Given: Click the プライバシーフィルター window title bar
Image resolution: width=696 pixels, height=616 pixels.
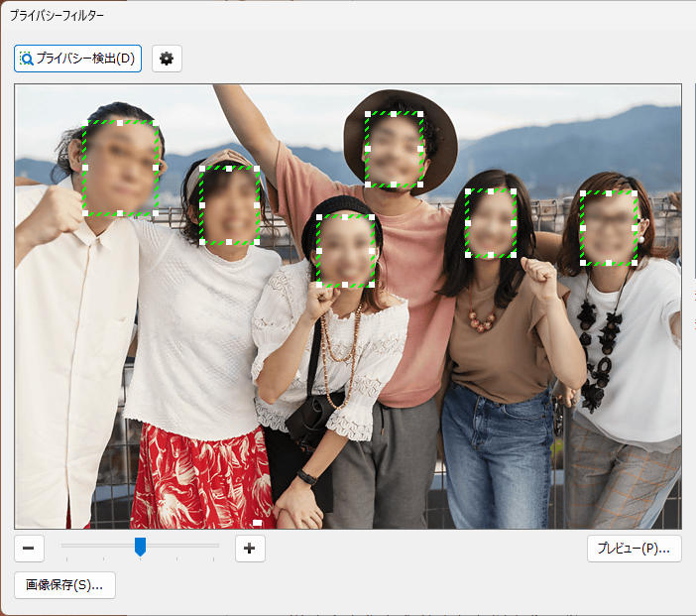Looking at the screenshot, I should pyautogui.click(x=347, y=16).
